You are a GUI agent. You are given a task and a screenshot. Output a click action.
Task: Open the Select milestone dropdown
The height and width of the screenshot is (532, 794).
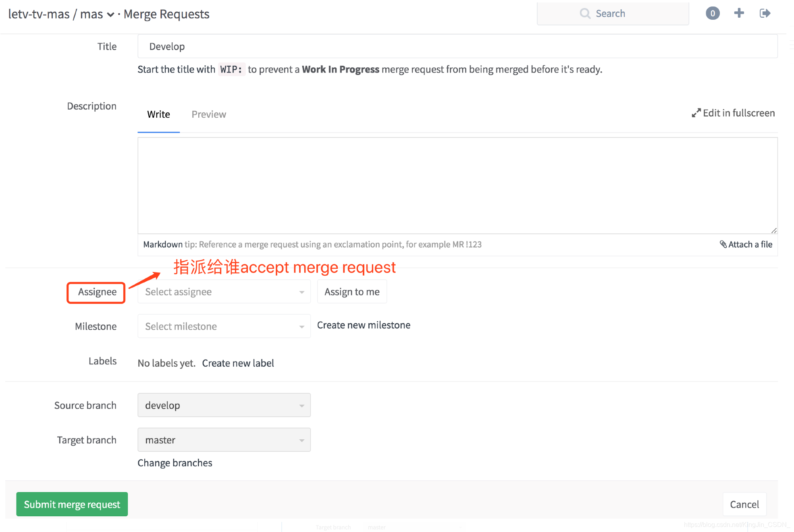click(224, 326)
